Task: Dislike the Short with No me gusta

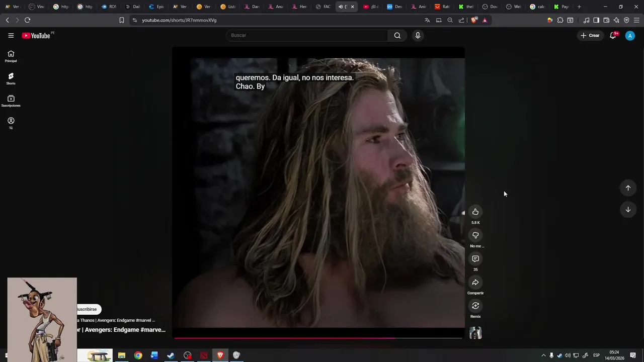Action: click(475, 235)
